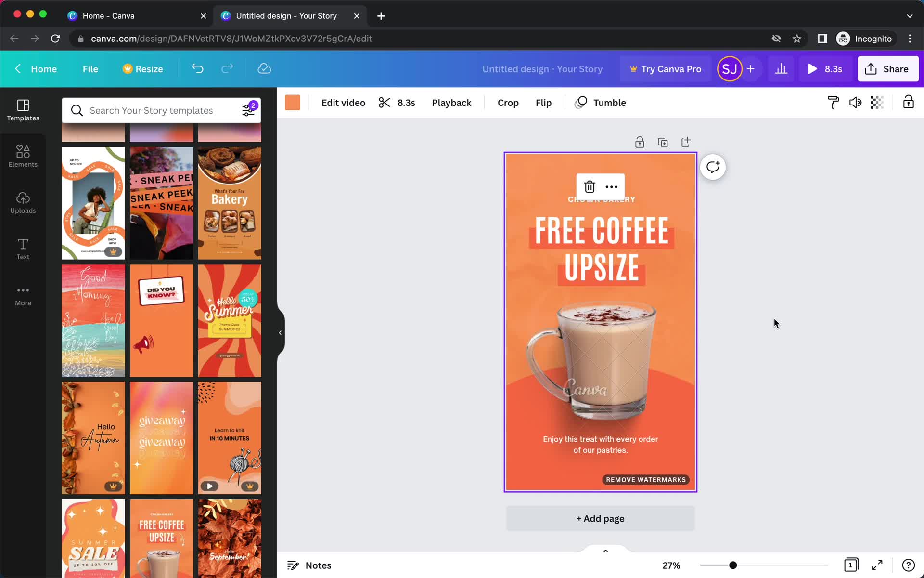The image size is (924, 578).
Task: Click the cloud save status icon
Action: [x=264, y=69]
